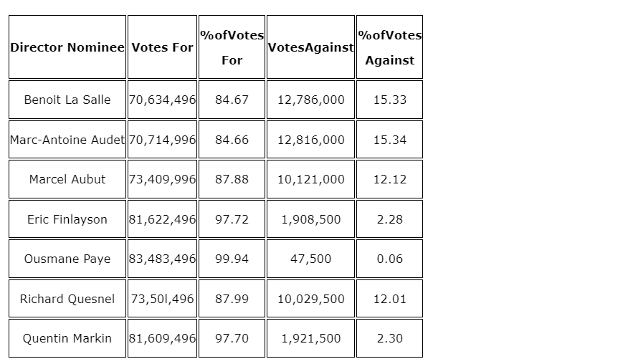Click the 12,816,000 votes against value
Screen dimensions: 628x364
click(310, 140)
